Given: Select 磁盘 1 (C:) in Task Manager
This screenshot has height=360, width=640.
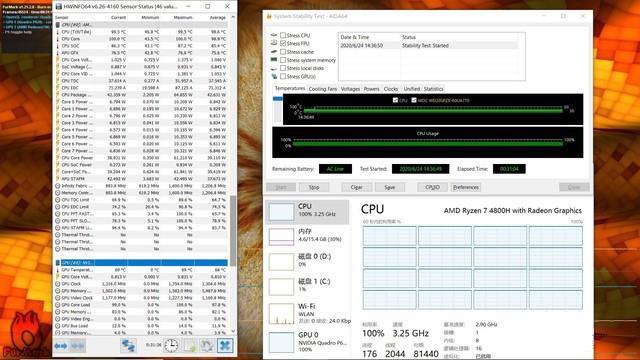Looking at the screenshot, I should 308,286.
